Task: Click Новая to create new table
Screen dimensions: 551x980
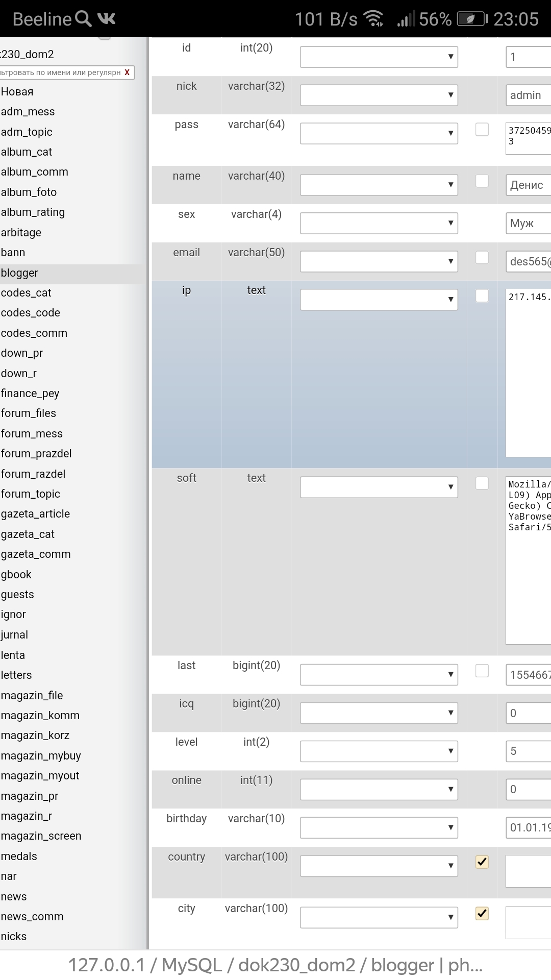Action: click(17, 92)
